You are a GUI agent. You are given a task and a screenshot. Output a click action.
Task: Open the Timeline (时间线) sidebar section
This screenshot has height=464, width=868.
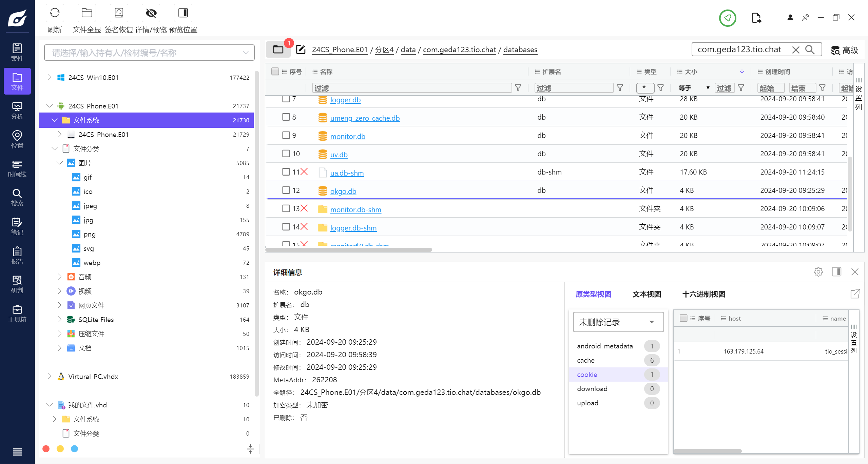(17, 168)
